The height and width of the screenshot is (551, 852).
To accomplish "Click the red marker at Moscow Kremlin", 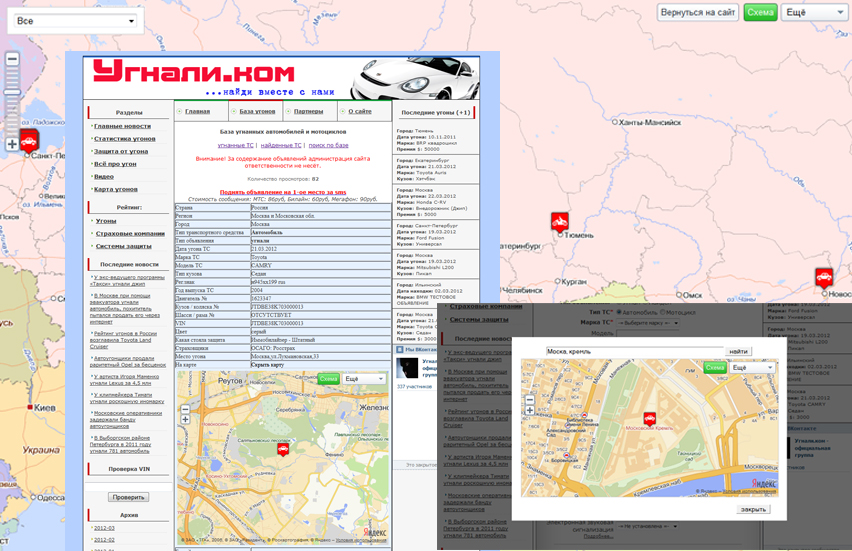I will click(x=649, y=418).
